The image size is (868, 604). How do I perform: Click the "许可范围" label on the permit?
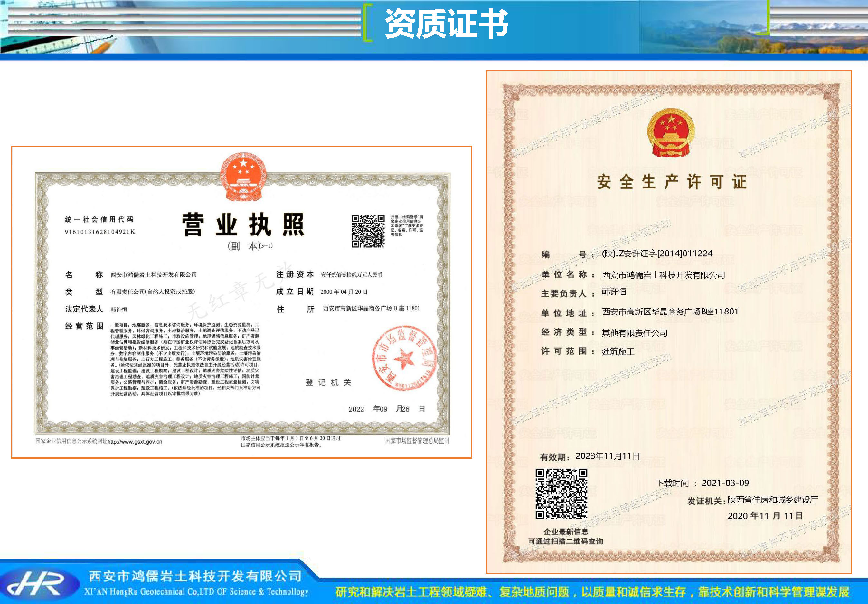tap(568, 351)
